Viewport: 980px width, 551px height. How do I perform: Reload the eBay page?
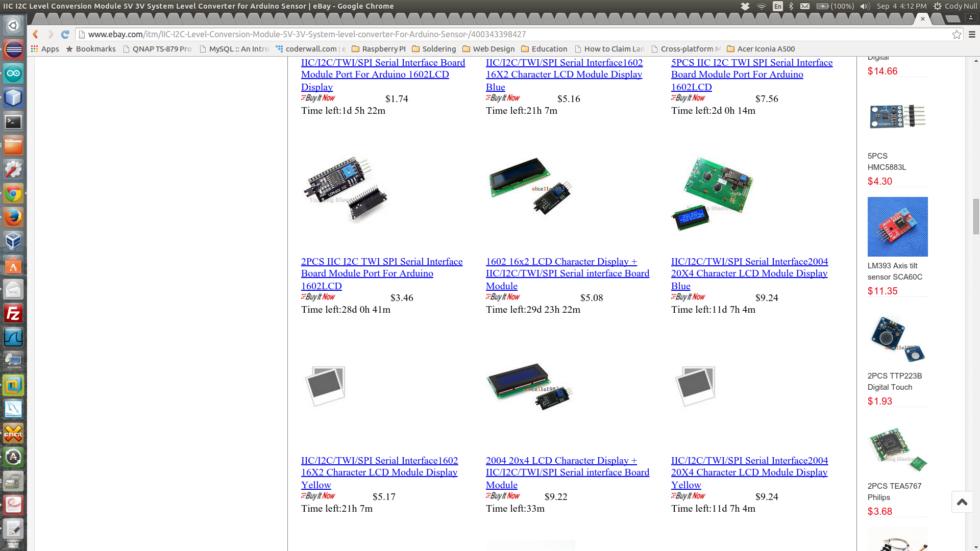pyautogui.click(x=65, y=34)
